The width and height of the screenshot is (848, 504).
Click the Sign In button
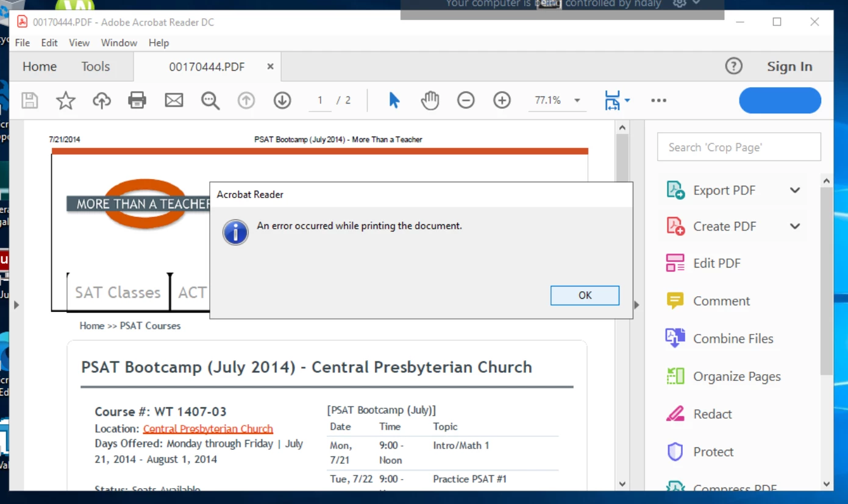[x=789, y=66]
